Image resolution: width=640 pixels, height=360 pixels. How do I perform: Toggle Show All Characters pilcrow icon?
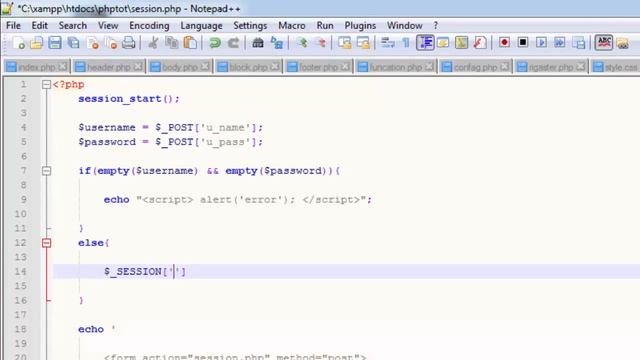406,43
